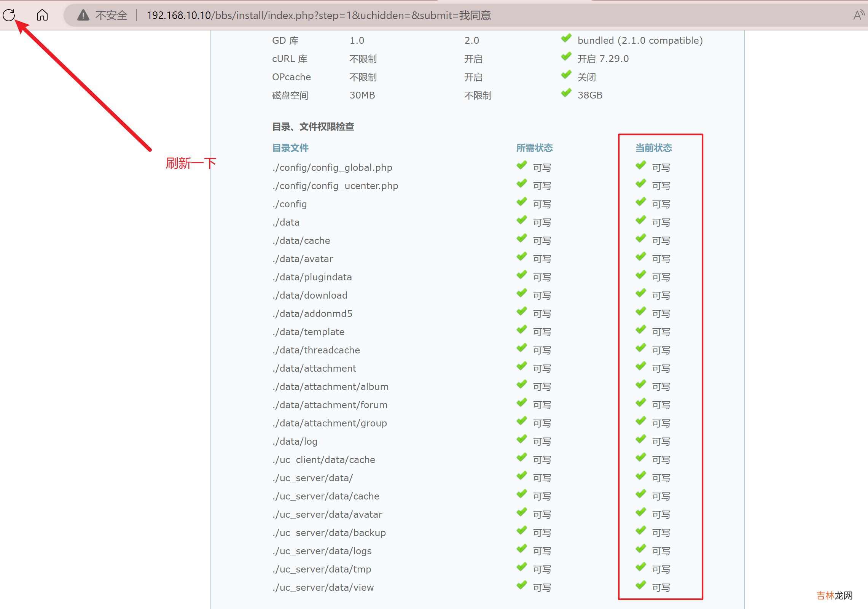This screenshot has height=609, width=868.
Task: Click the 开启 7.29.0 cURL status value
Action: pos(603,59)
